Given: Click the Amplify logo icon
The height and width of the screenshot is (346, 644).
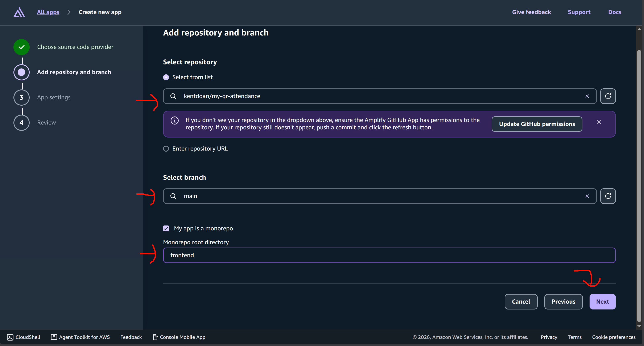Looking at the screenshot, I should 19,12.
